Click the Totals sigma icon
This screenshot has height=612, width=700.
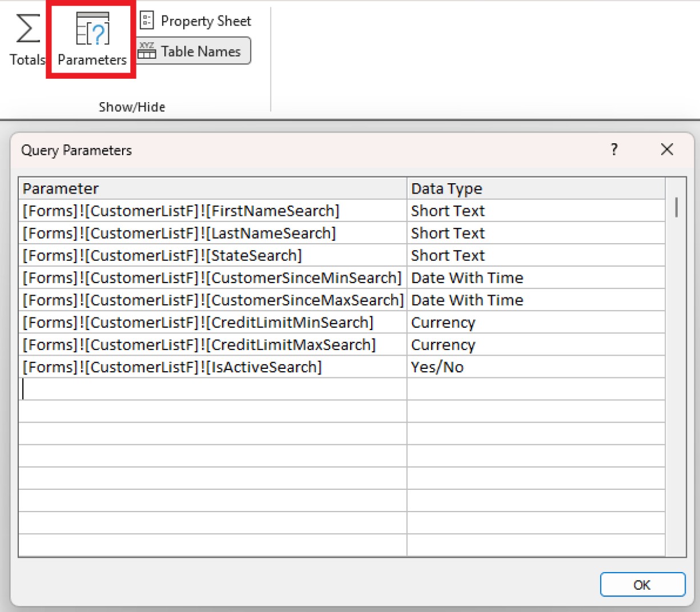coord(27,29)
